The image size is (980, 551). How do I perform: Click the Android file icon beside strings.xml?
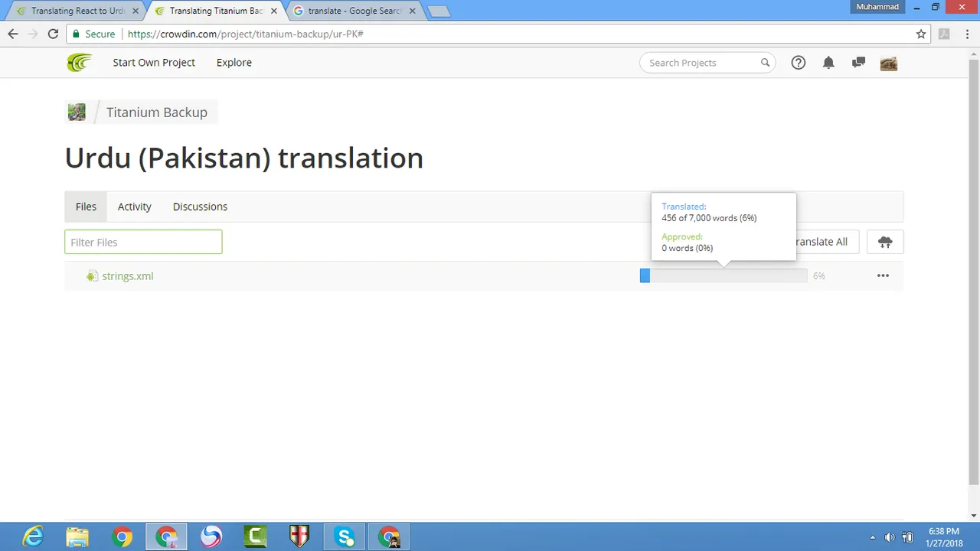pyautogui.click(x=92, y=276)
